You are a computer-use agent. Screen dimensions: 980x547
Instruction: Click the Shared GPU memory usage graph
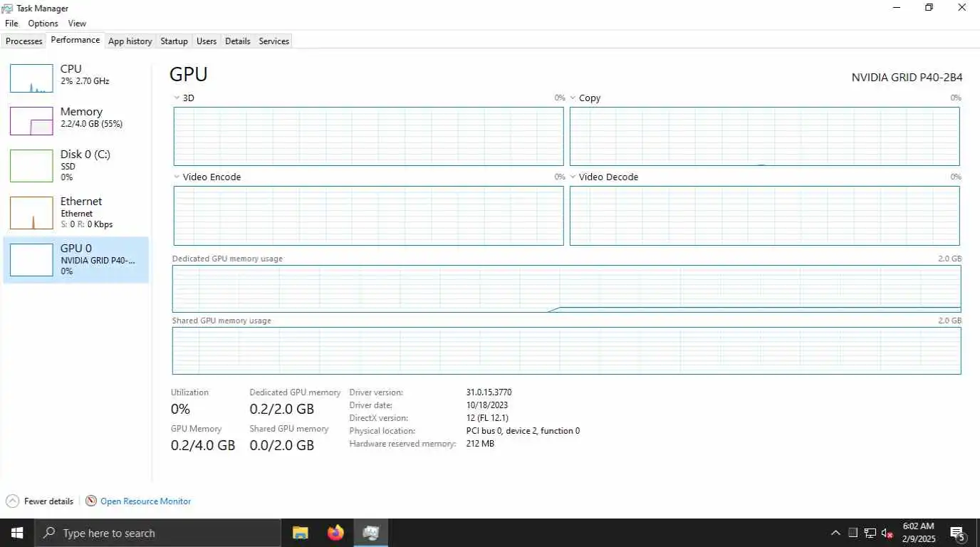click(566, 350)
